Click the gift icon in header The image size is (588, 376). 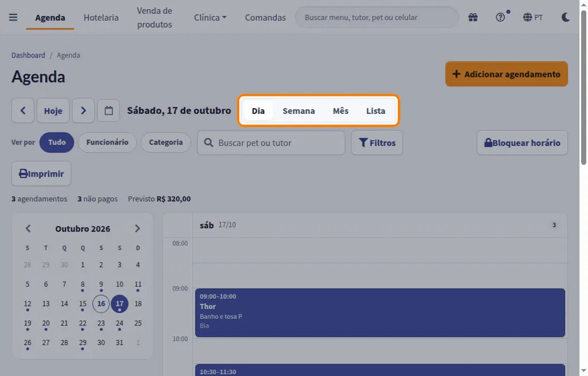(473, 17)
